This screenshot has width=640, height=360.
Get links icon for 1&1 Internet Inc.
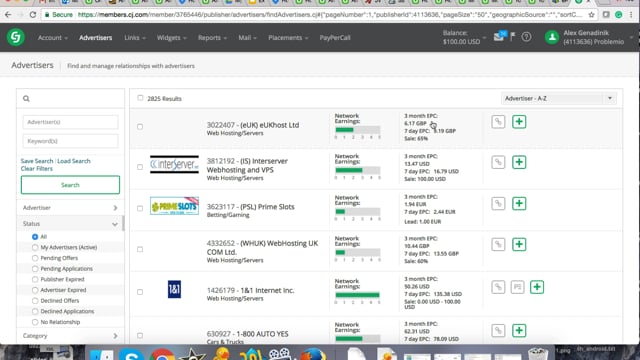pos(498,287)
